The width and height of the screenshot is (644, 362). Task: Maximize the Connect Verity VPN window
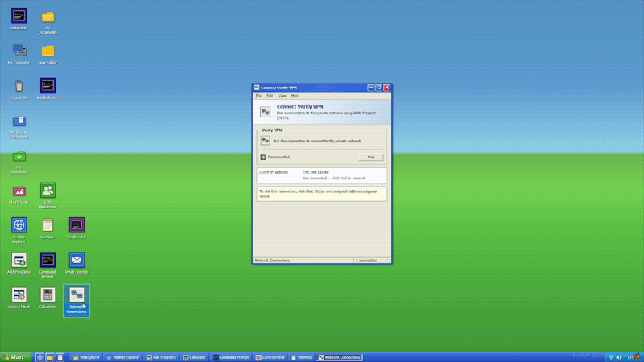click(x=378, y=88)
